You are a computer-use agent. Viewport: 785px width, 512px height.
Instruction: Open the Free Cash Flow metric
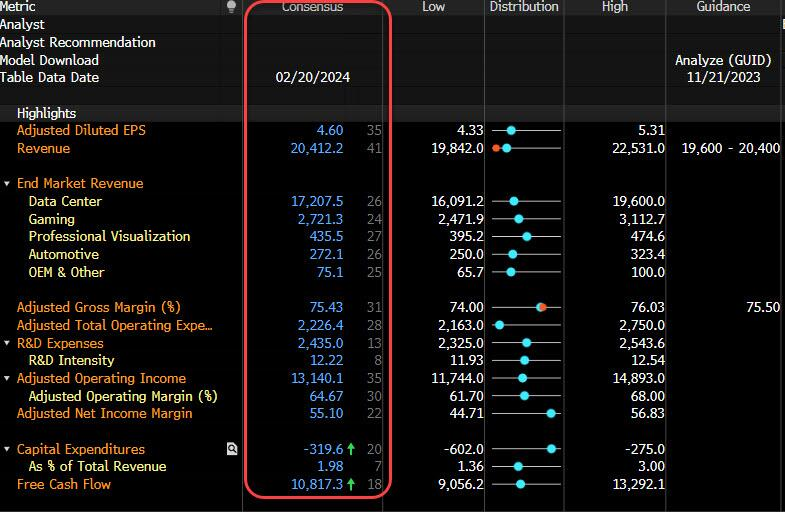pos(64,484)
